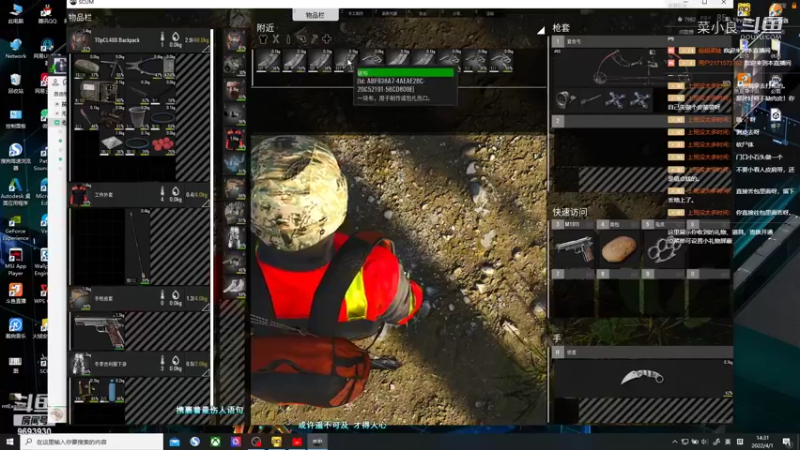800x450 pixels.
Task: Select the bottle filter icon under 附近
Action: [x=288, y=39]
